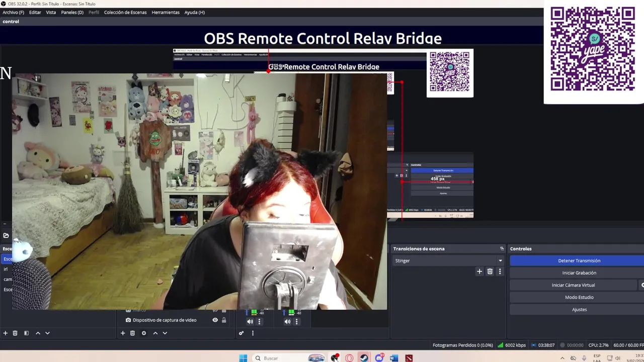Undock the Transiciones de escena panel
The image size is (644, 362).
point(502,249)
